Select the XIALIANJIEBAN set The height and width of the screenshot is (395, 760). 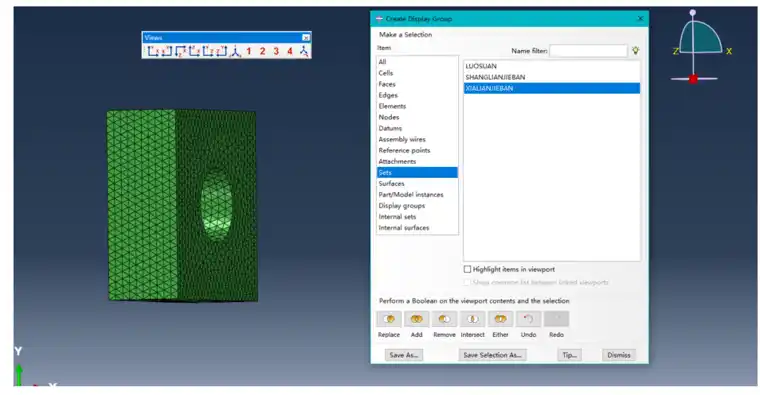(x=552, y=88)
